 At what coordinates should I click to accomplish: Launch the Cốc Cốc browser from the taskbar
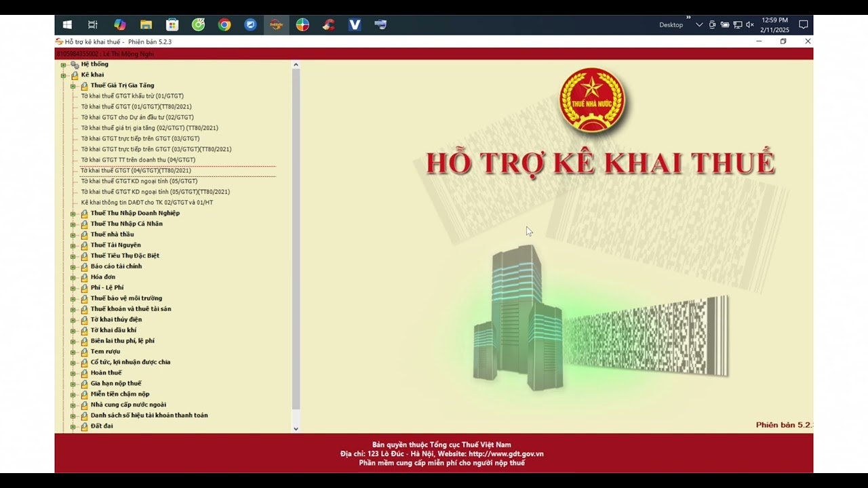pyautogui.click(x=198, y=25)
